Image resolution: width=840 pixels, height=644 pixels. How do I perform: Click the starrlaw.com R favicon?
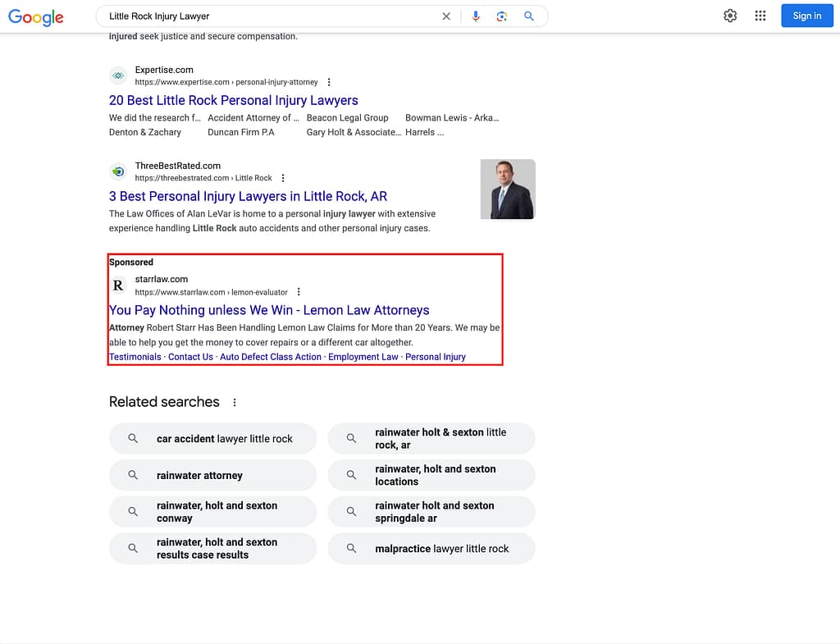(118, 285)
